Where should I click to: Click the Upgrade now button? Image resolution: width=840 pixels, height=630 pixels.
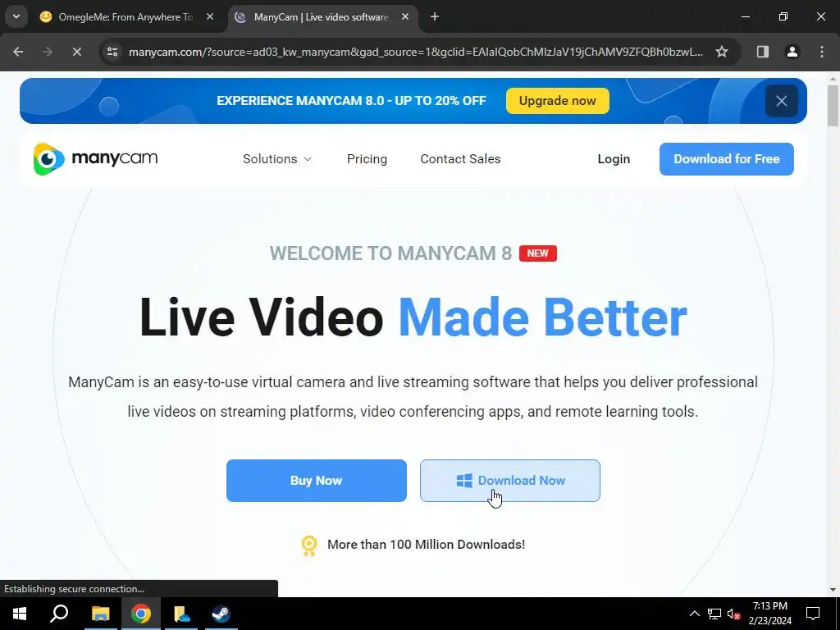[557, 101]
